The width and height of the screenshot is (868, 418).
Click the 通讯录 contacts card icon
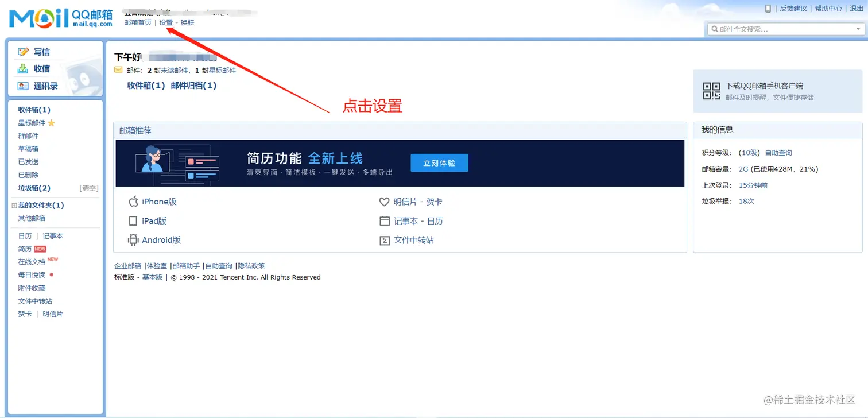coord(23,86)
